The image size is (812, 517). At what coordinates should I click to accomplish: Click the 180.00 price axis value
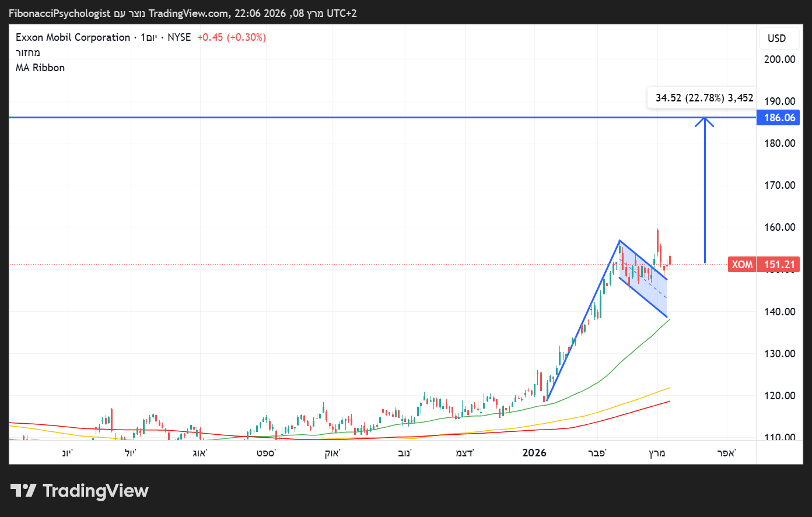tap(780, 143)
